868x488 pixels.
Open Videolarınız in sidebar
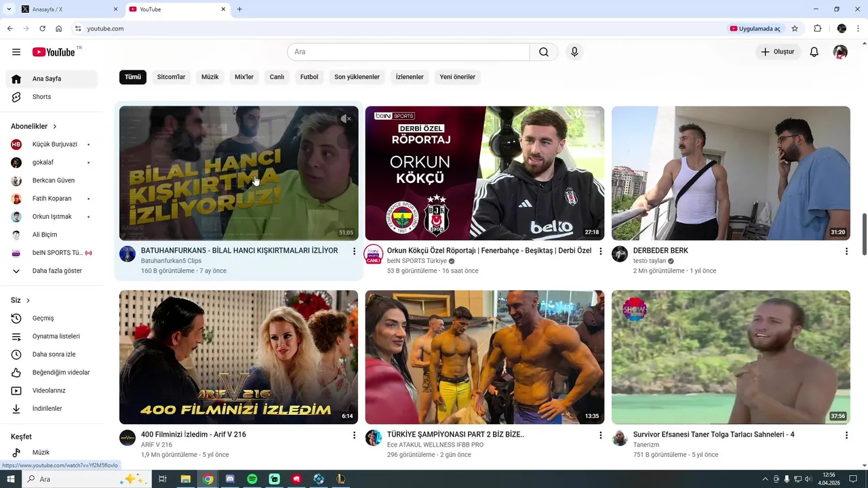pos(52,390)
